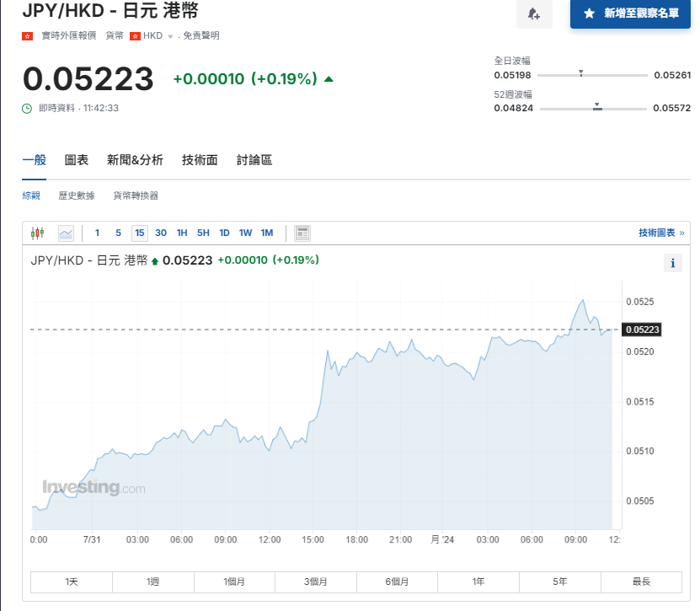Viewport: 700px width, 611px height.
Task: Open the 新聞&分析 tab
Action: (135, 160)
